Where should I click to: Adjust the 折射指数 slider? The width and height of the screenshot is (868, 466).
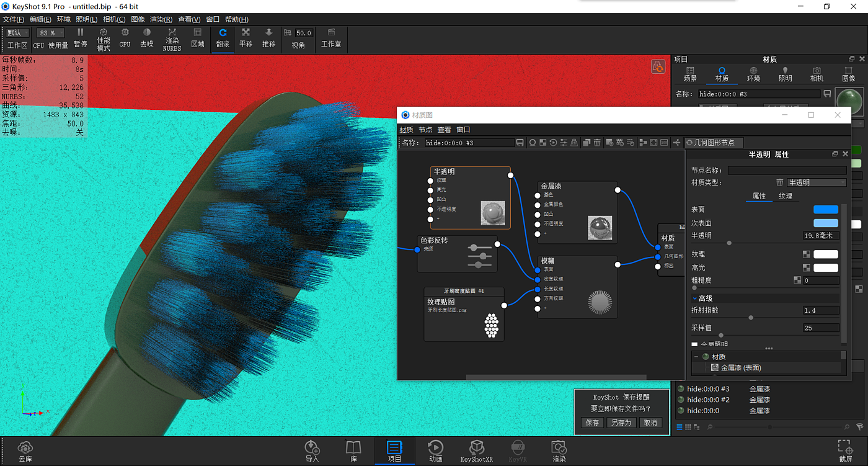tap(751, 318)
